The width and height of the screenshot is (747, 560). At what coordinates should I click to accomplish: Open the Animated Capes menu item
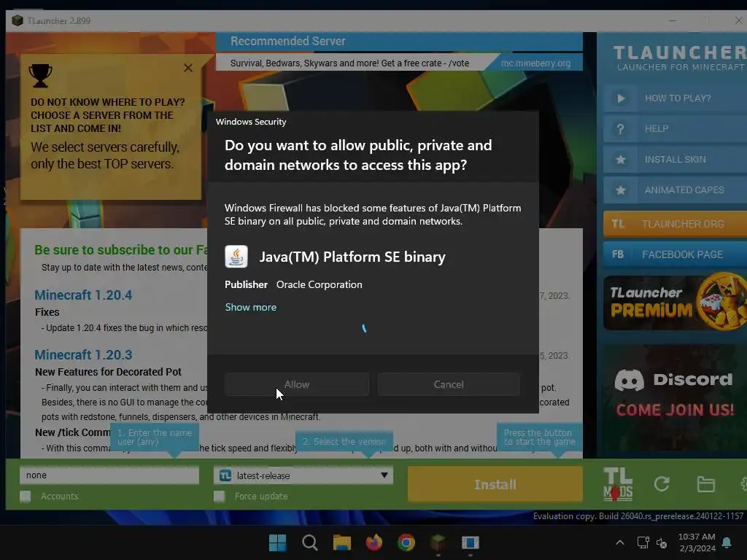coord(675,190)
